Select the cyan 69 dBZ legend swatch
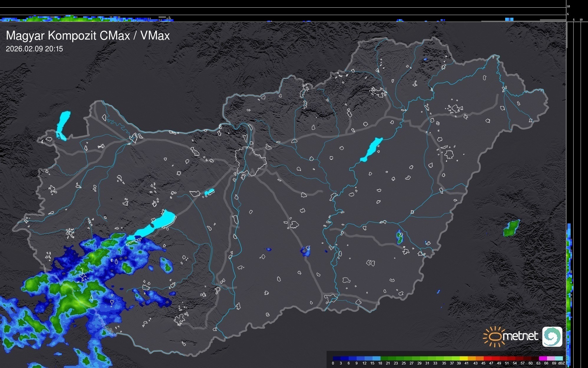The image size is (588, 368). pos(559,358)
